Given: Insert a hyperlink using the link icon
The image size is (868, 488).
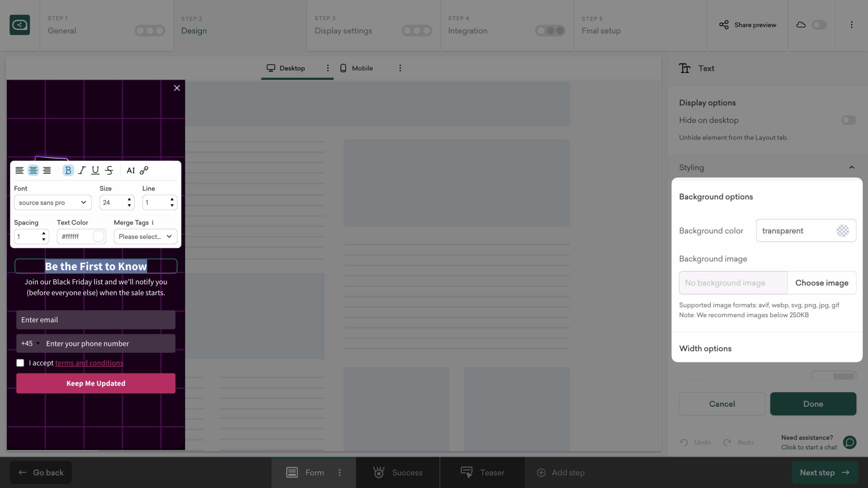Looking at the screenshot, I should pyautogui.click(x=144, y=170).
